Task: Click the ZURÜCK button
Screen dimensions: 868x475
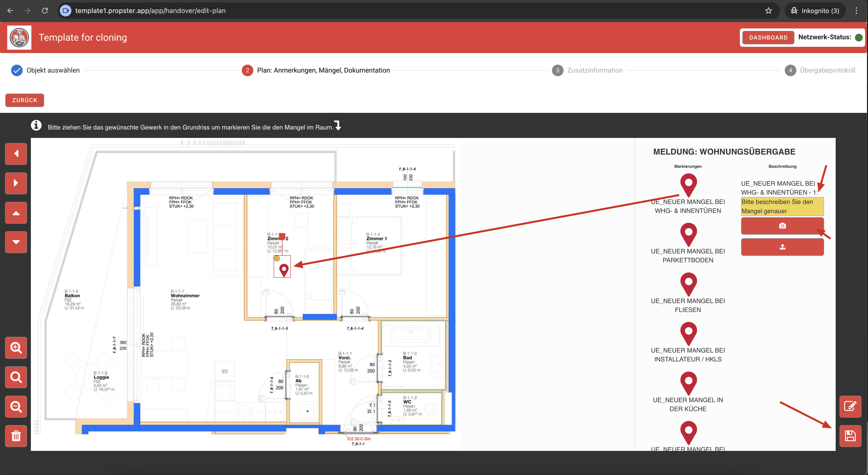Action: pos(25,100)
